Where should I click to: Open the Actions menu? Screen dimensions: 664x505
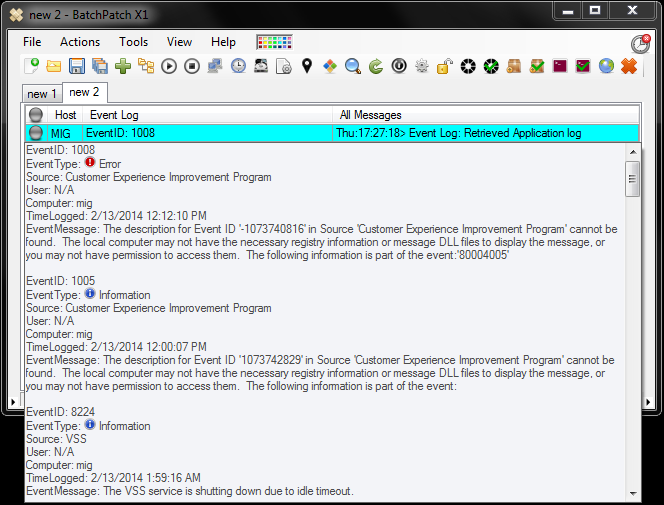tap(80, 42)
